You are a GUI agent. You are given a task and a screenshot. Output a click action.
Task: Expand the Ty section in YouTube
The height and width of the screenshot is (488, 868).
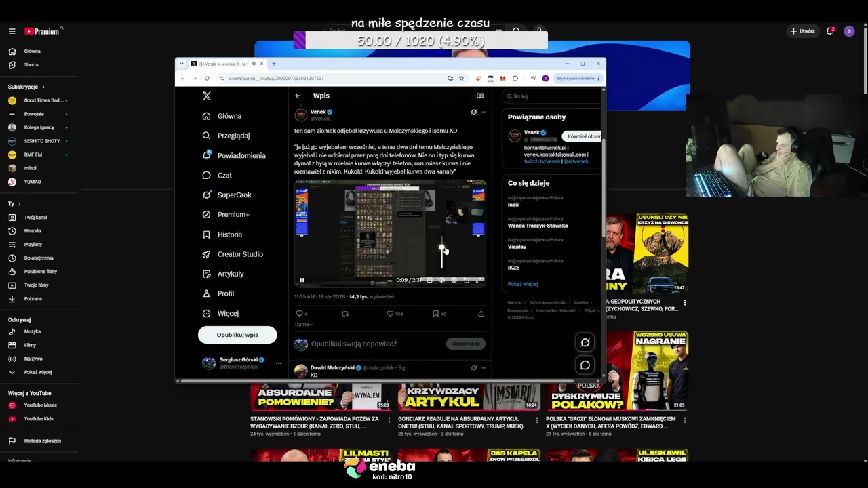(14, 204)
